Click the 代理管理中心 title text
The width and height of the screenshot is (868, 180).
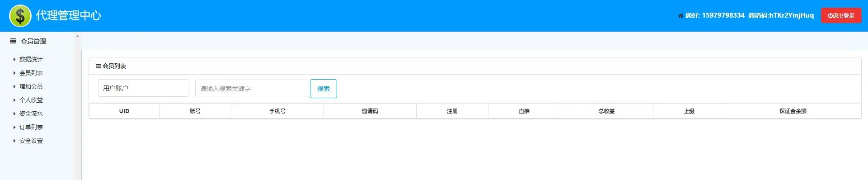click(69, 16)
